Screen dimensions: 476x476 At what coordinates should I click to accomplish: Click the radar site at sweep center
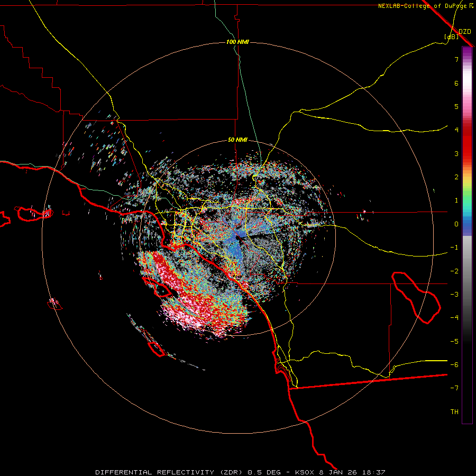coord(237,237)
